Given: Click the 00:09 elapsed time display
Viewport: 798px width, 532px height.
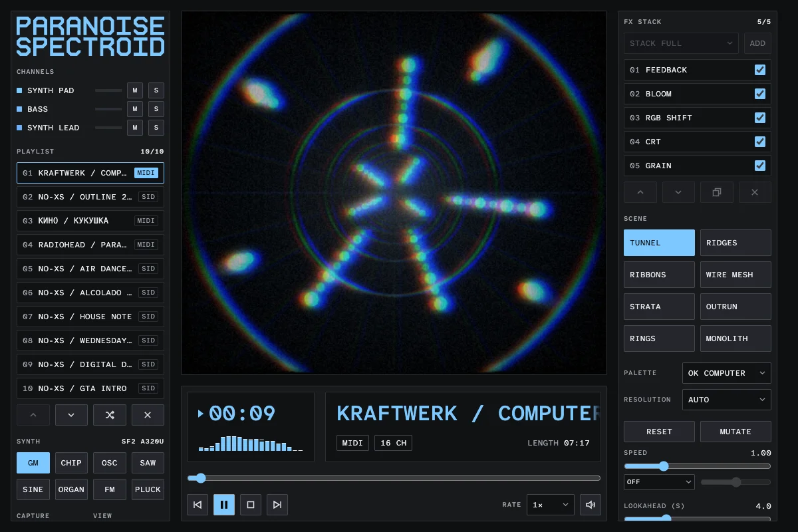Looking at the screenshot, I should [x=242, y=414].
